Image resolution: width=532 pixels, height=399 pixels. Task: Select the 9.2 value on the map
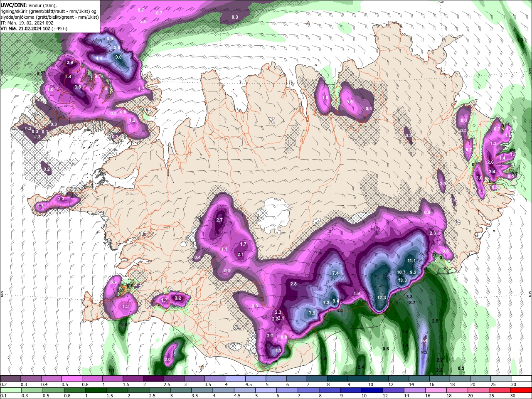click(413, 272)
